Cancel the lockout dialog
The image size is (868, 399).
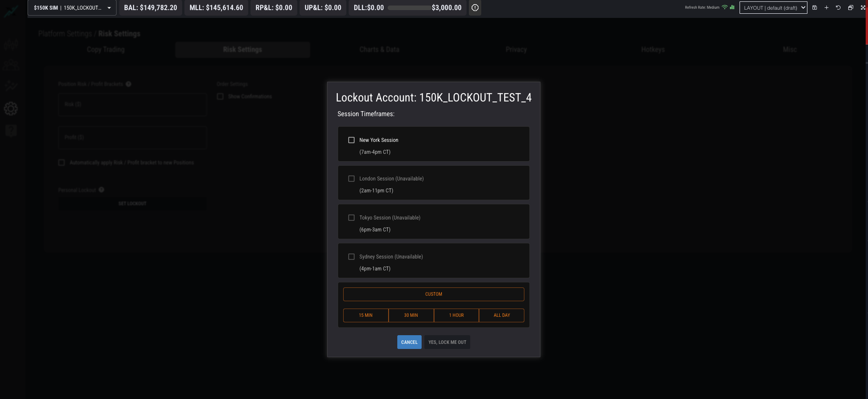tap(409, 342)
